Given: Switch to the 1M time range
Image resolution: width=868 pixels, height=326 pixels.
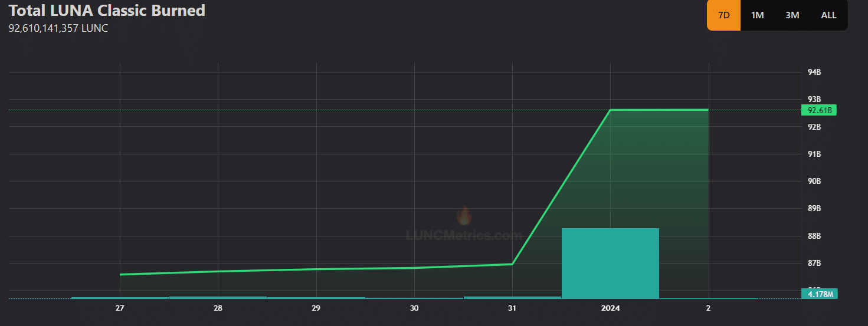Looking at the screenshot, I should [x=758, y=15].
